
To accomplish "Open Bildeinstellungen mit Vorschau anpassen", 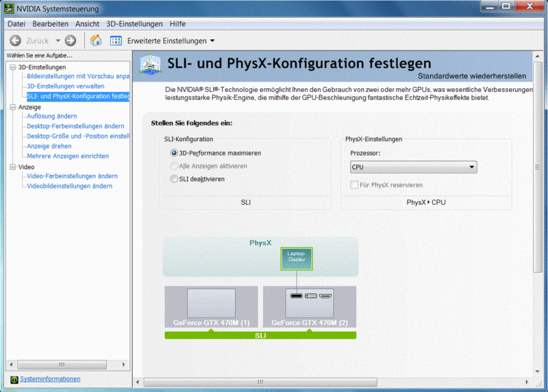I will pyautogui.click(x=78, y=76).
